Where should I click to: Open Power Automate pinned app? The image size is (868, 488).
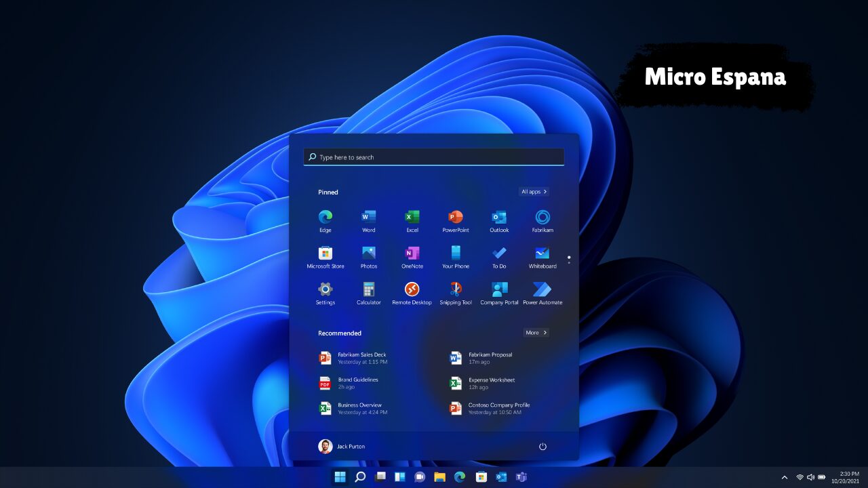pos(542,289)
